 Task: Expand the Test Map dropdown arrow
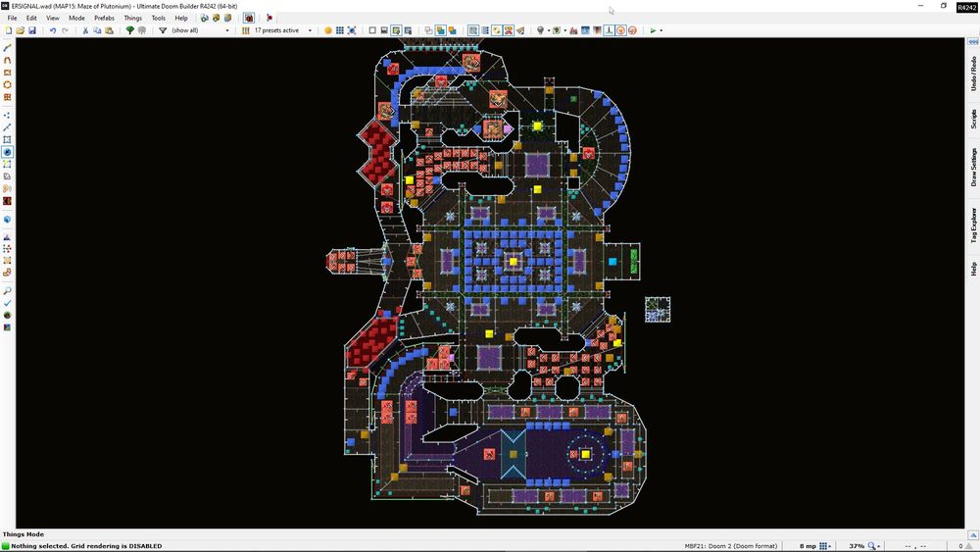(x=661, y=30)
